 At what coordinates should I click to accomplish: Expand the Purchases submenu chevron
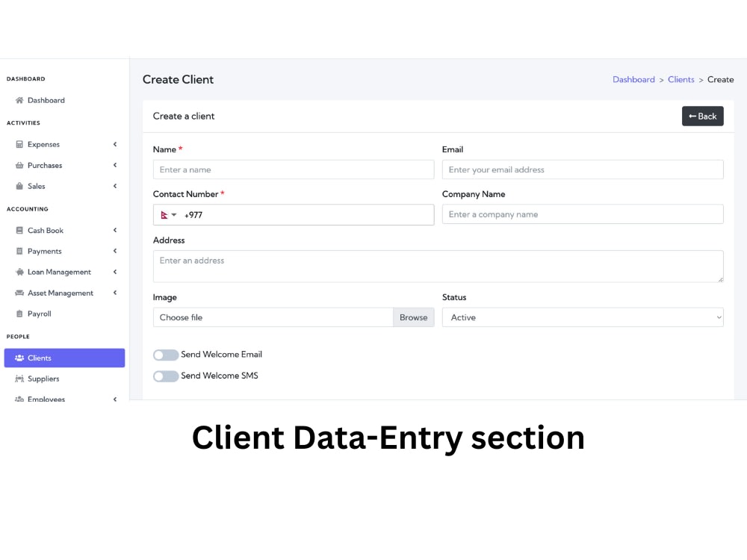(x=115, y=165)
